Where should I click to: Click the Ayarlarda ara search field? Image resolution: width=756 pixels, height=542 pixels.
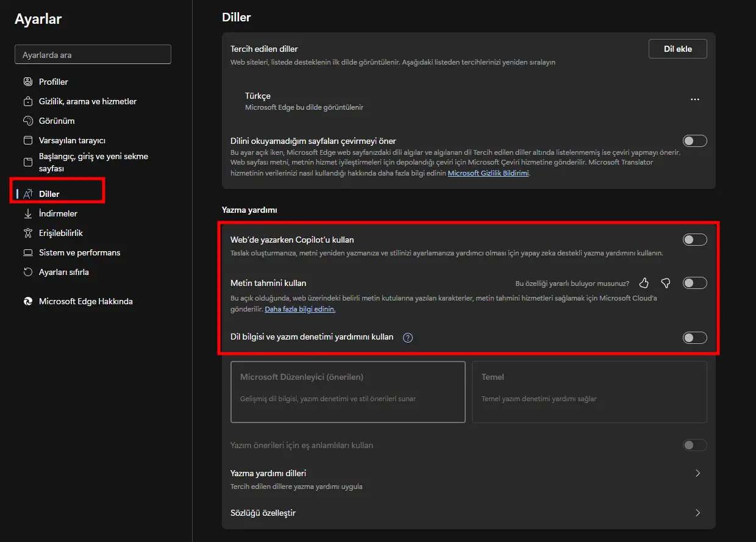click(93, 55)
